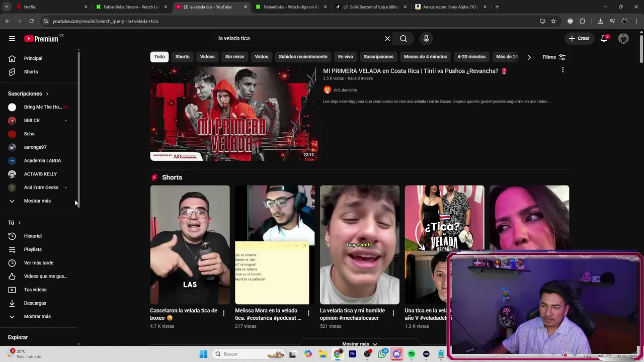Open options for MI PRIMERA VELADA video
This screenshot has height=362, width=644.
coord(562,70)
